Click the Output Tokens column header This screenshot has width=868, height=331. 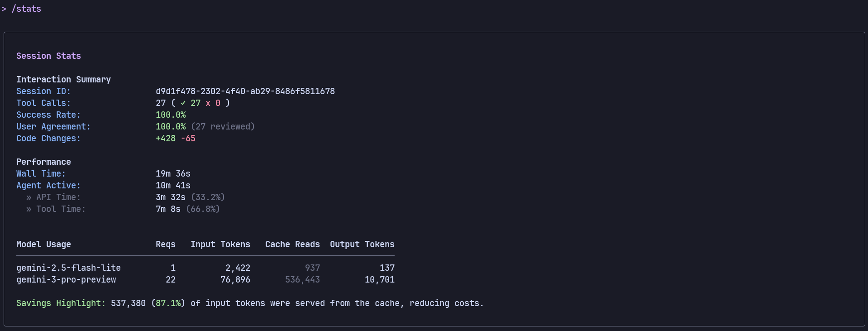362,245
